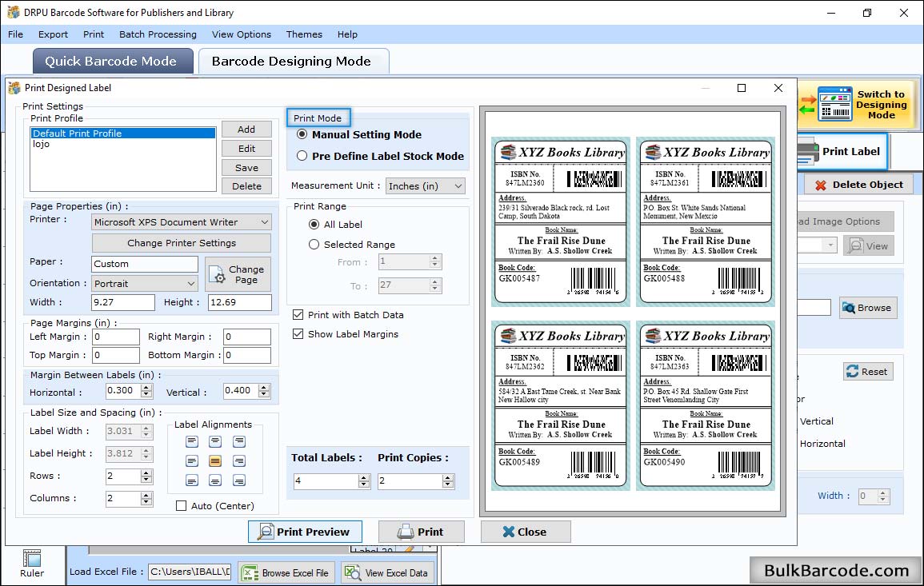The height and width of the screenshot is (586, 924).
Task: Click the Load Excel File path field
Action: click(x=189, y=572)
